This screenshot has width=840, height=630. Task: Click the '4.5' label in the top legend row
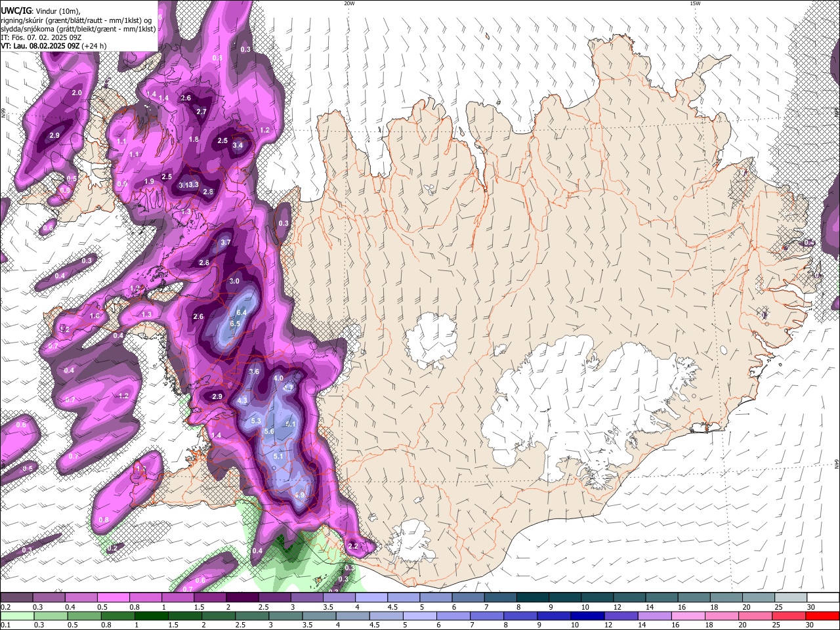[x=392, y=607]
